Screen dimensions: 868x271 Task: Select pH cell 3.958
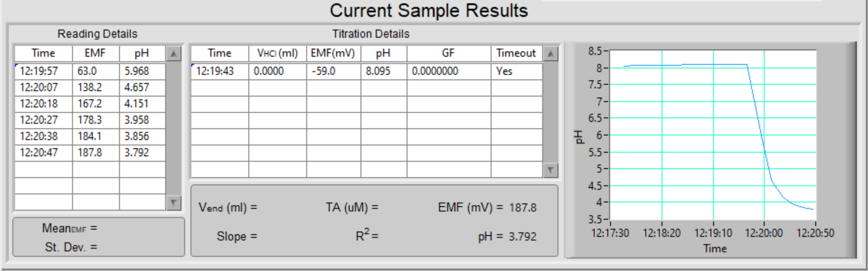(x=142, y=120)
